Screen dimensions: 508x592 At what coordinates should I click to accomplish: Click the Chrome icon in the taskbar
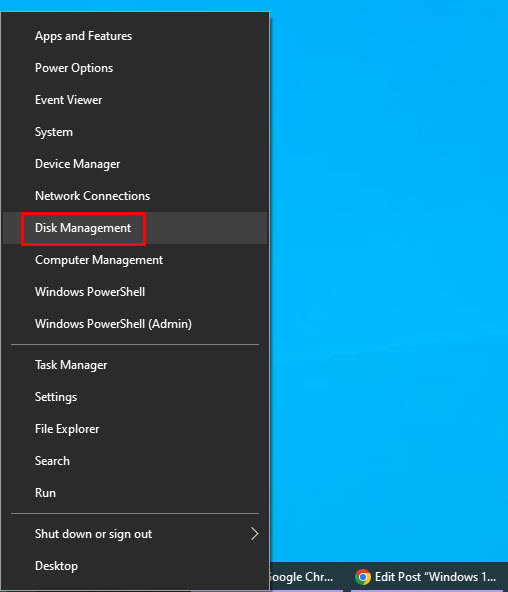[363, 577]
